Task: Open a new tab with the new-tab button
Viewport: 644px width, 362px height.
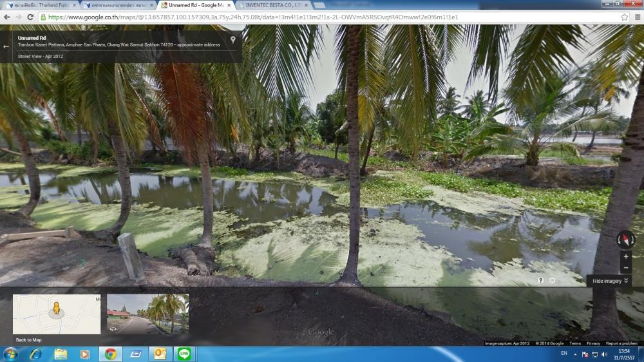Action: coord(319,5)
